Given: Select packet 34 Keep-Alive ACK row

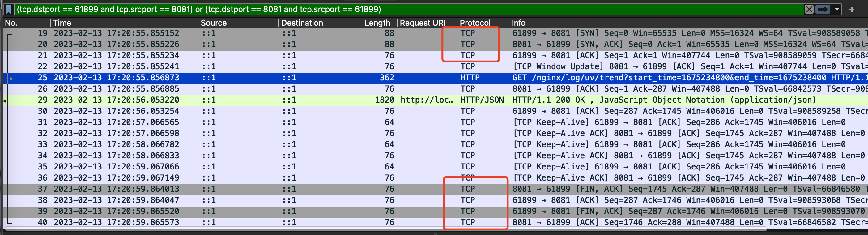Looking at the screenshot, I should [x=435, y=156].
